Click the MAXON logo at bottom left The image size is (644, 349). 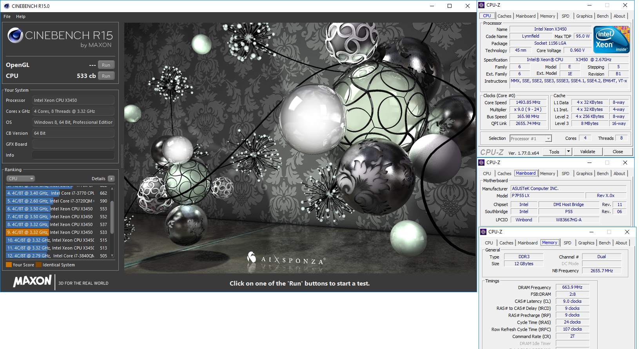(33, 281)
